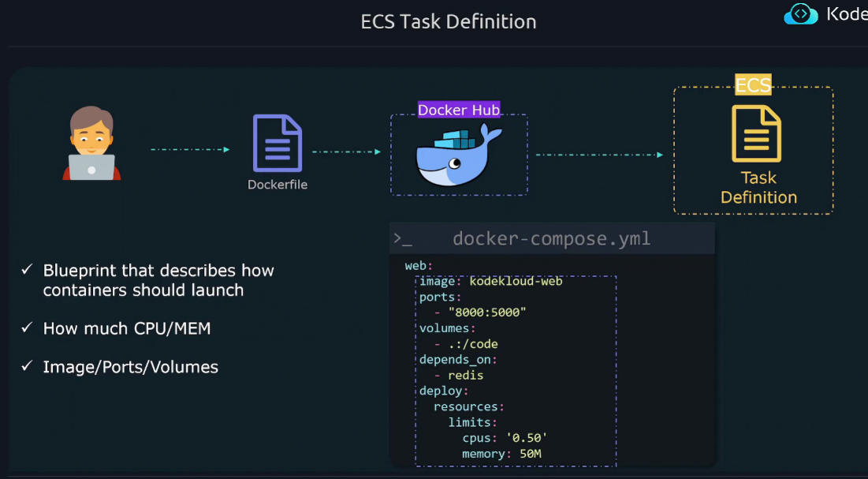Select the docker-compose.yml title bar tab
Viewport: 868px width, 479px height.
551,238
